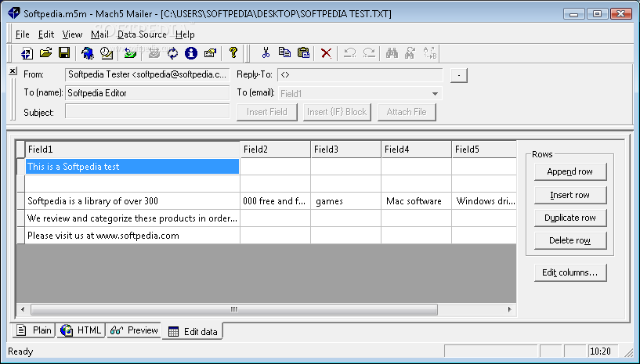
Task: Click the Append row button
Action: click(x=570, y=171)
